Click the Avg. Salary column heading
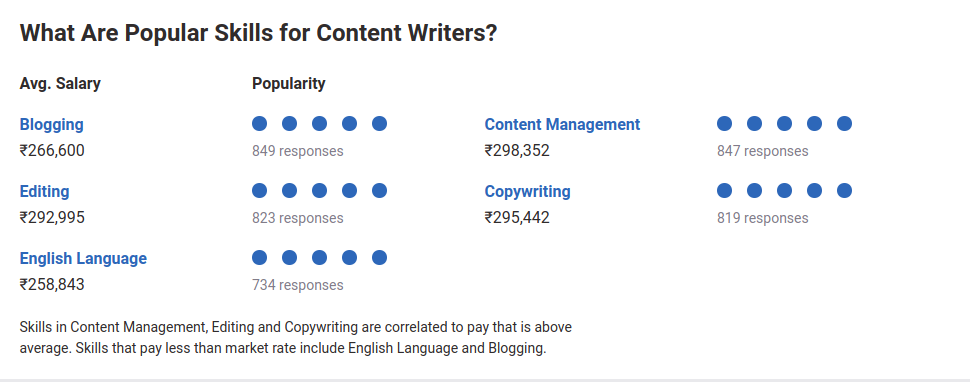Viewport: 970px width, 382px height. (x=60, y=84)
